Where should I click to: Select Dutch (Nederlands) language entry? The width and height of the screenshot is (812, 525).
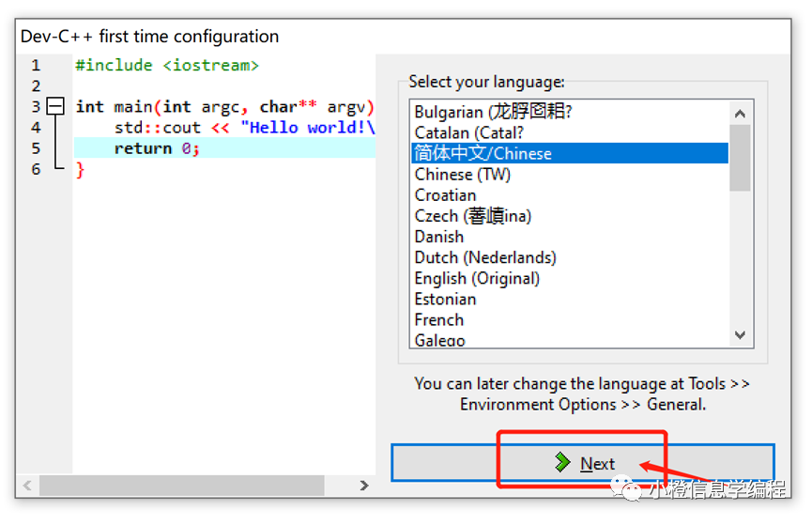click(x=570, y=257)
